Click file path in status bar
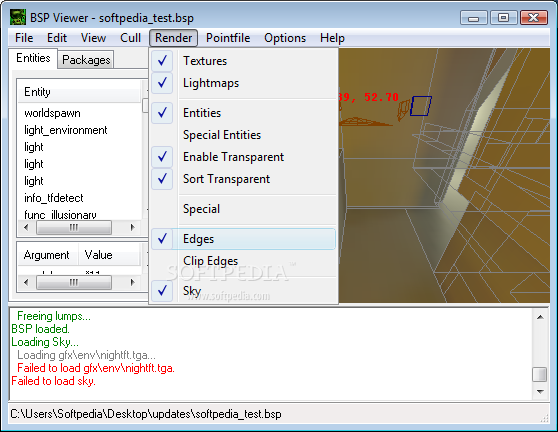The width and height of the screenshot is (558, 432). pyautogui.click(x=146, y=414)
